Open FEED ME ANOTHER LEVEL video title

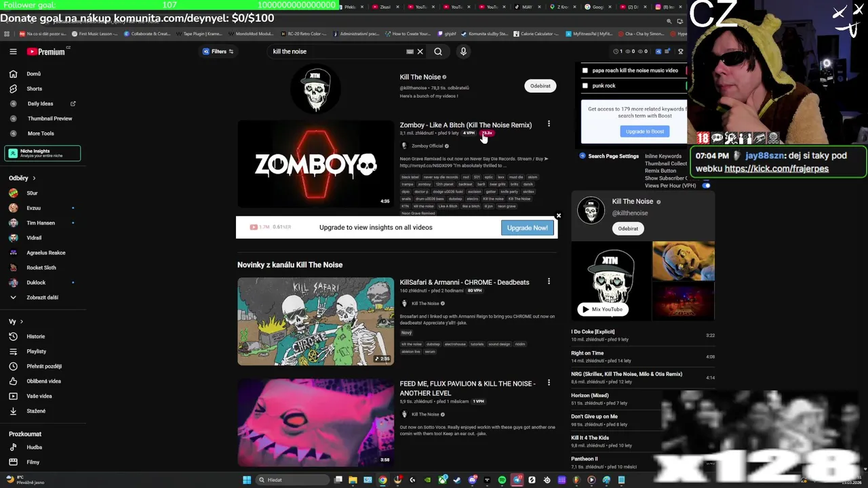pos(467,388)
